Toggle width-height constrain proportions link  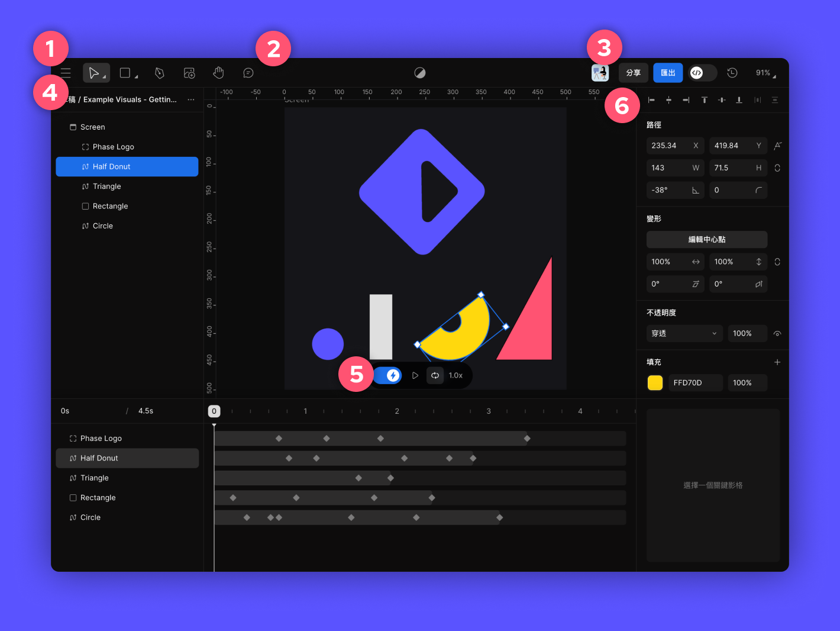[777, 168]
